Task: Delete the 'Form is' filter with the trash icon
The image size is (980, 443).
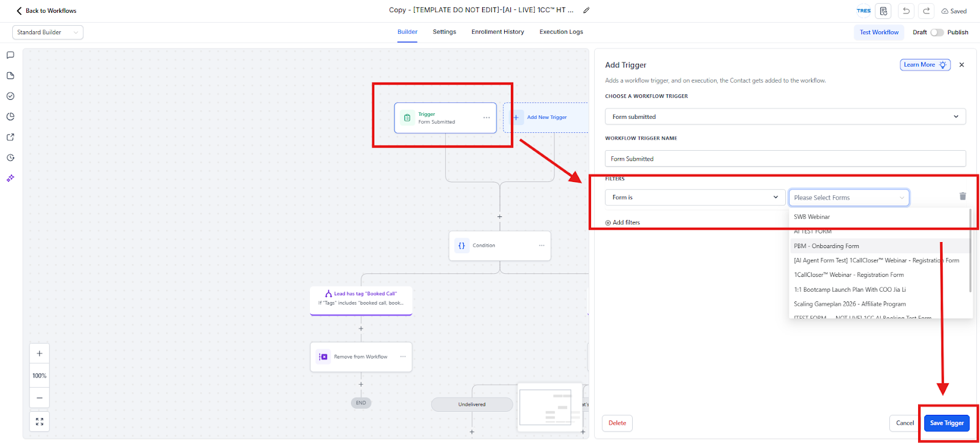Action: tap(962, 196)
